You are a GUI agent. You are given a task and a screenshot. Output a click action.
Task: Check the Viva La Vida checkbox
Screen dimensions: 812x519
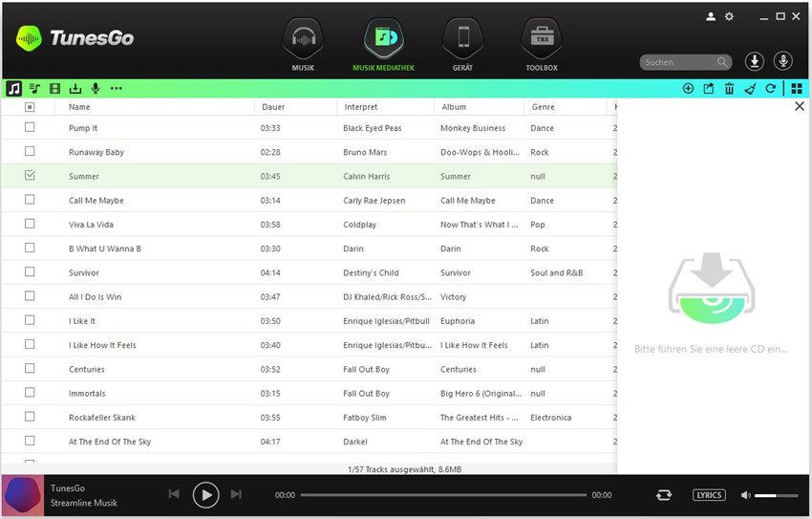click(30, 224)
